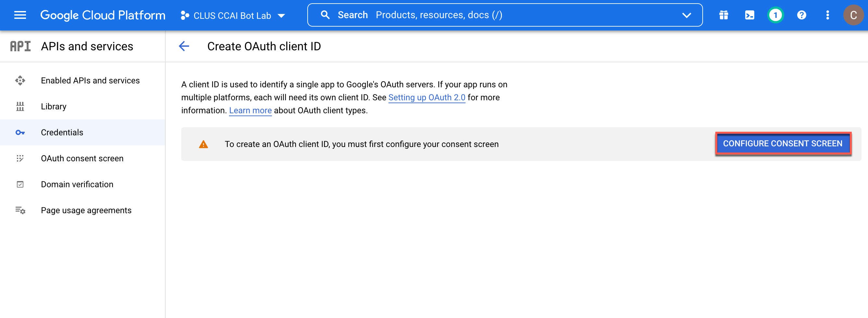Open the Setting up OAuth 2.0 link
The height and width of the screenshot is (318, 868).
click(427, 97)
